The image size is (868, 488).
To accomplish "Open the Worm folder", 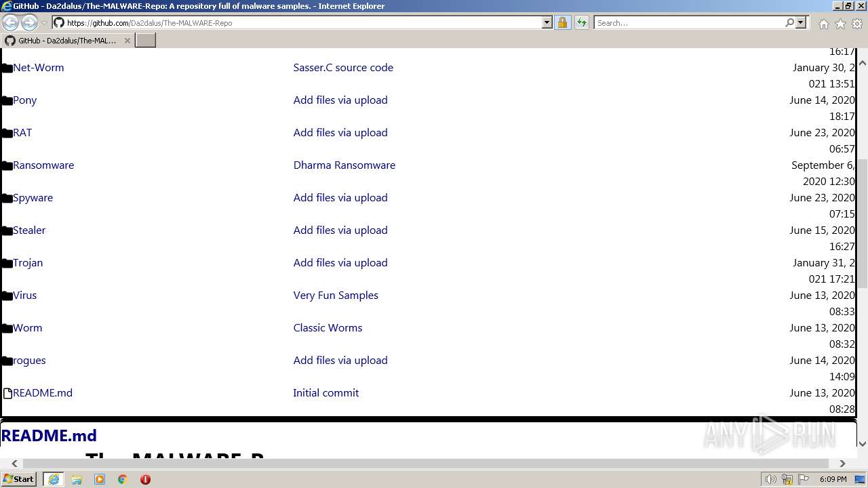I will coord(28,328).
